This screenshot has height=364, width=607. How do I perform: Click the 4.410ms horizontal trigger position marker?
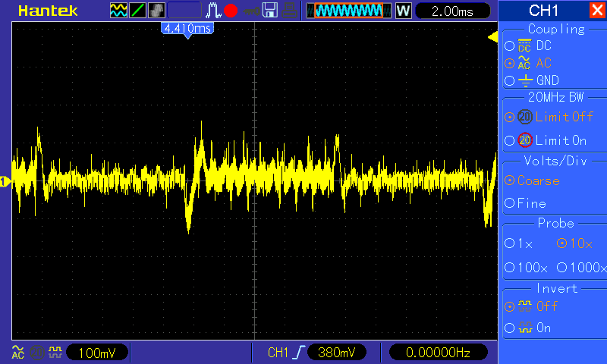click(x=187, y=30)
